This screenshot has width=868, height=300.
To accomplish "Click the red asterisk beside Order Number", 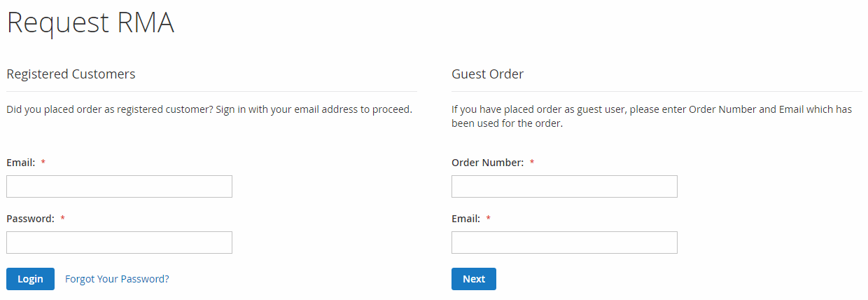I will click(532, 163).
